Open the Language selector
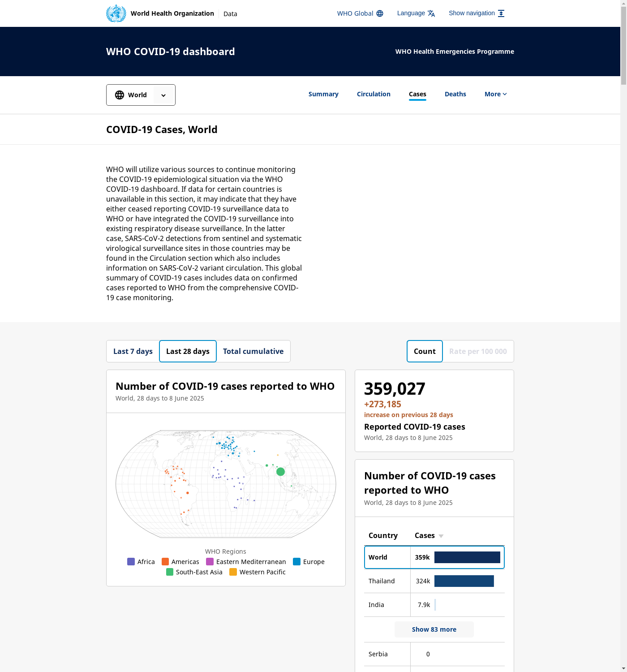This screenshot has width=627, height=672. tap(416, 13)
